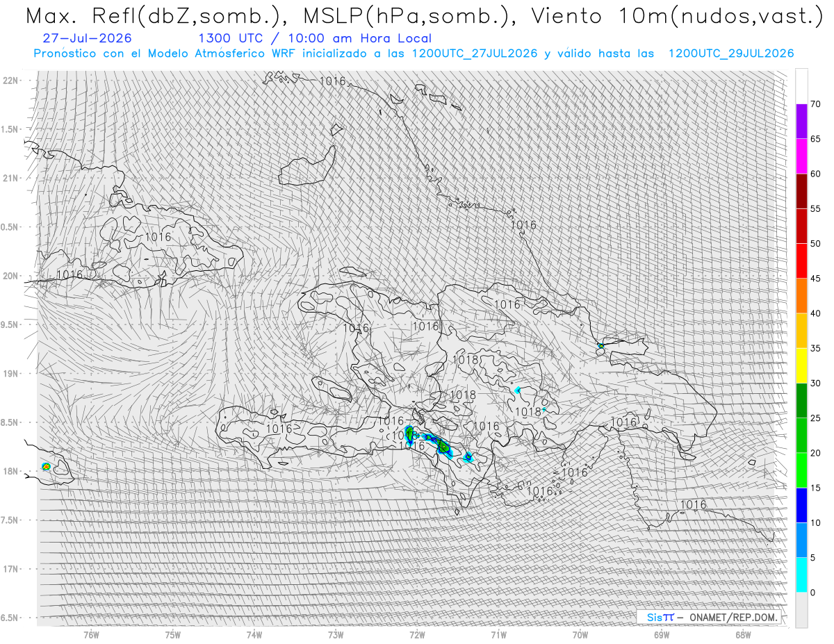Click the 'Viento 10m(nudos,vast.)' title text
This screenshot has height=644, width=834.
[x=677, y=17]
